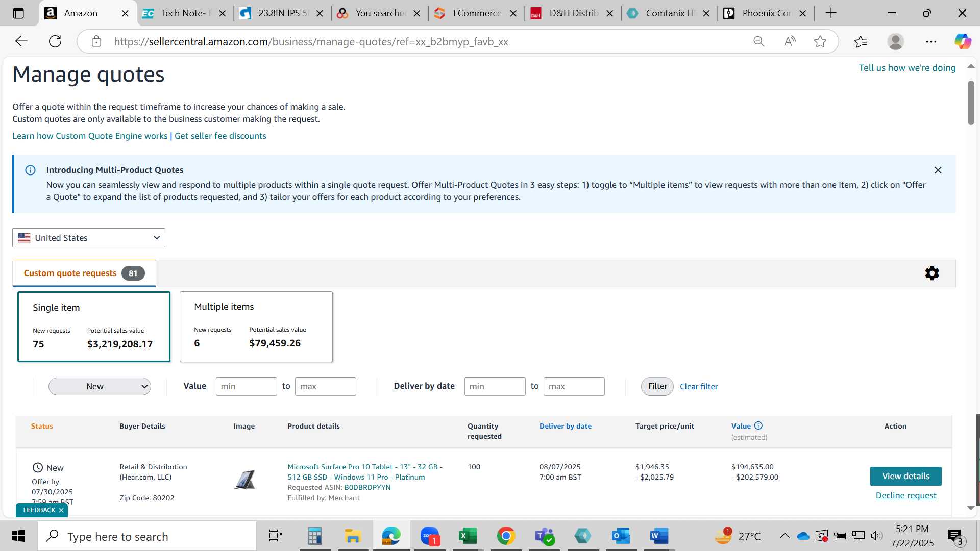This screenshot has width=980, height=551.
Task: Switch to the 23.8IN IPS browser tab
Action: click(281, 13)
